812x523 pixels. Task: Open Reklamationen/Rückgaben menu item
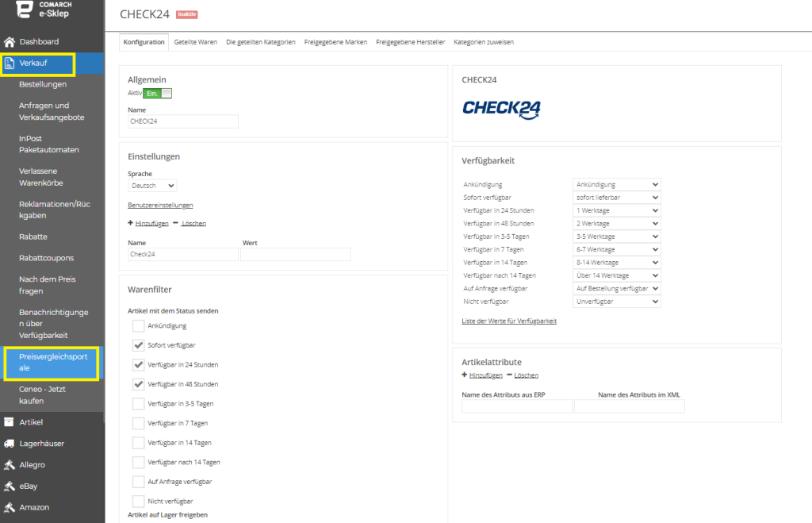55,210
